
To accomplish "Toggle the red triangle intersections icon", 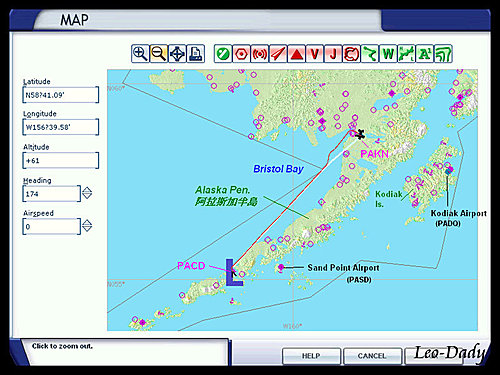I will click(x=296, y=54).
